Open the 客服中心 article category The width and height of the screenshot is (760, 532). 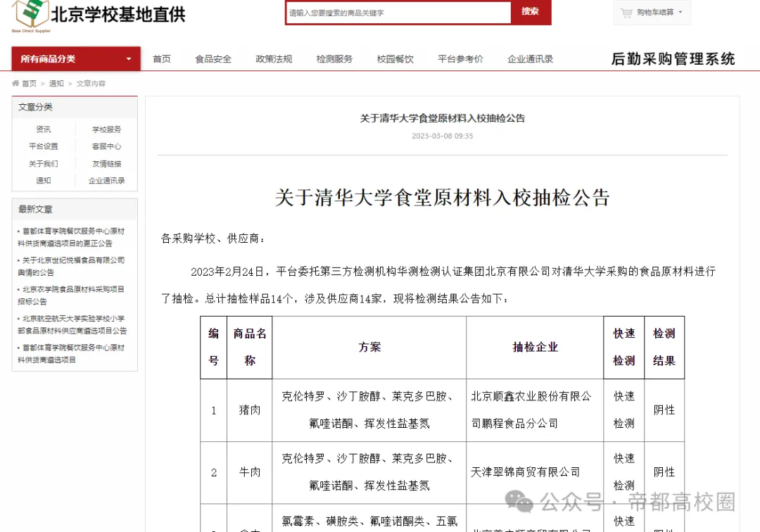tap(107, 146)
